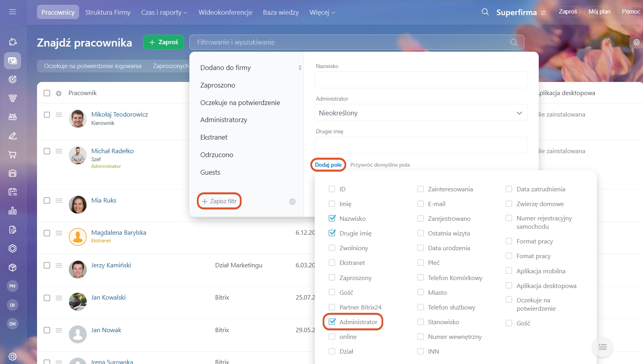Uncheck the Drugie imię field checkbox
Screen dimensions: 643x364
332,233
